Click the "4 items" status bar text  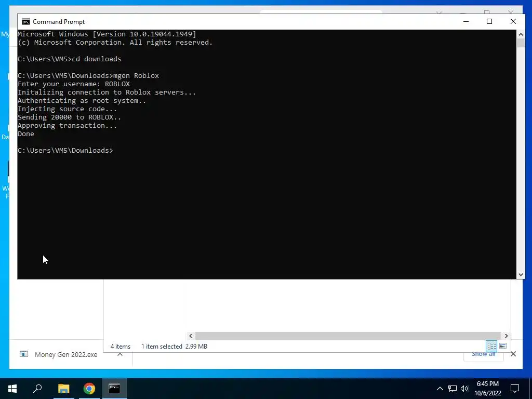point(121,347)
